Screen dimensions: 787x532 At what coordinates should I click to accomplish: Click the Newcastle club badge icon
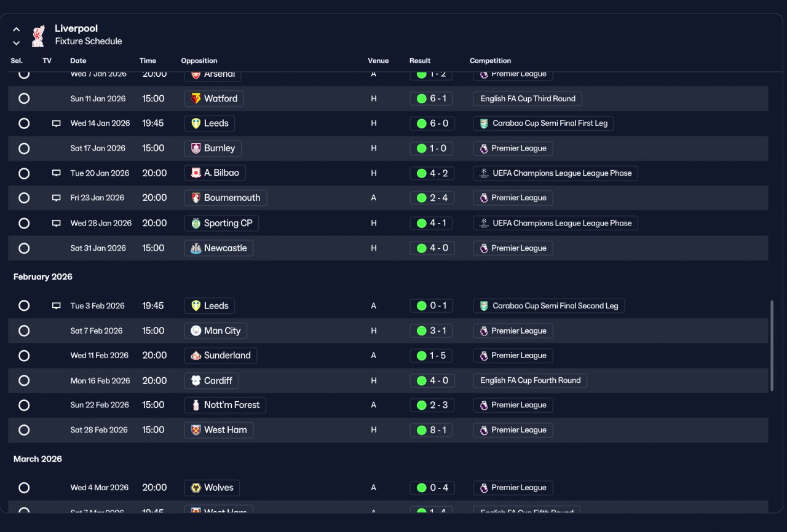(x=196, y=248)
